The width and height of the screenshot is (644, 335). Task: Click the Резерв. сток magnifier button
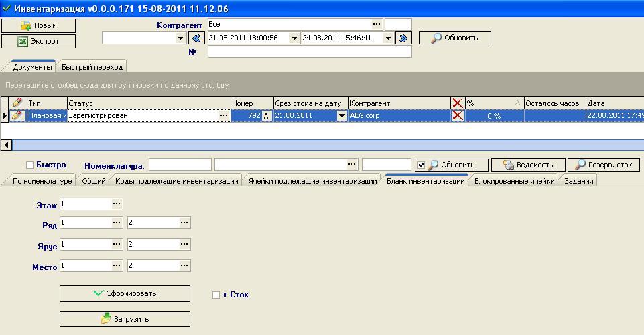[x=604, y=165]
